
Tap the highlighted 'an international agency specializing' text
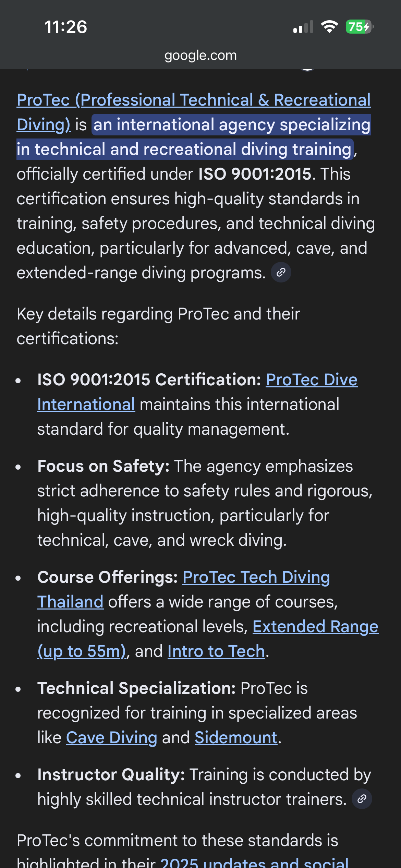[232, 125]
